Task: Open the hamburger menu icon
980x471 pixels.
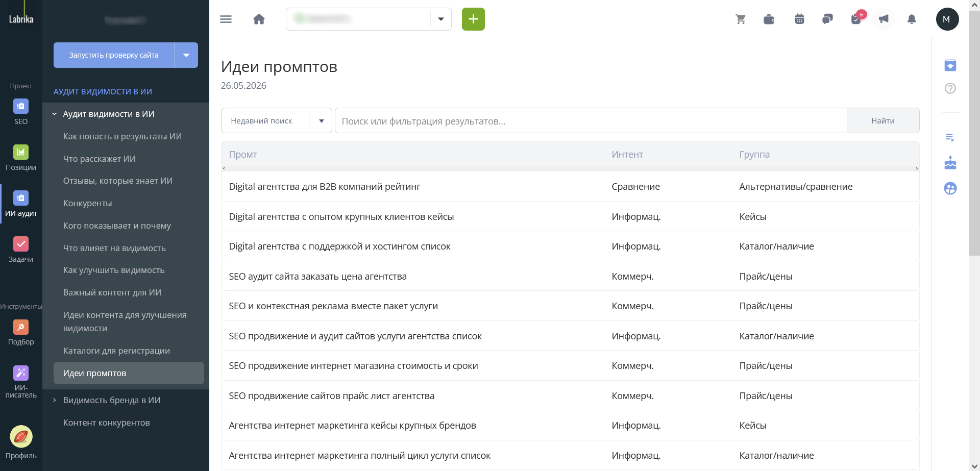Action: pyautogui.click(x=226, y=19)
